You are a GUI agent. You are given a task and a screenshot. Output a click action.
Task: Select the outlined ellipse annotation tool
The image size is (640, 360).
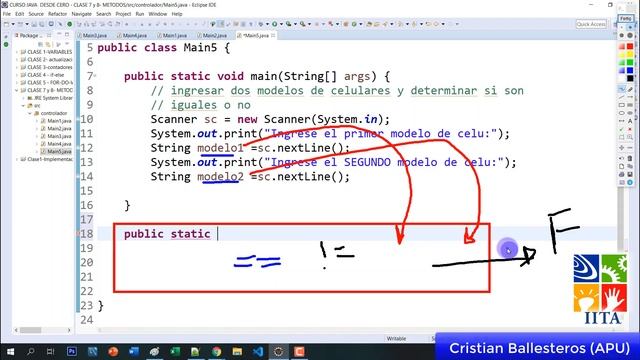tap(622, 113)
